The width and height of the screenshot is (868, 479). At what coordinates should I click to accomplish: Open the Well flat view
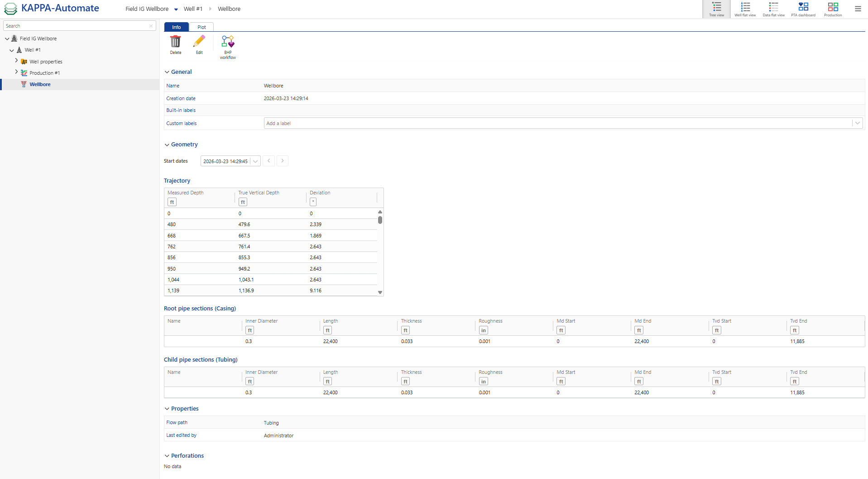(745, 9)
